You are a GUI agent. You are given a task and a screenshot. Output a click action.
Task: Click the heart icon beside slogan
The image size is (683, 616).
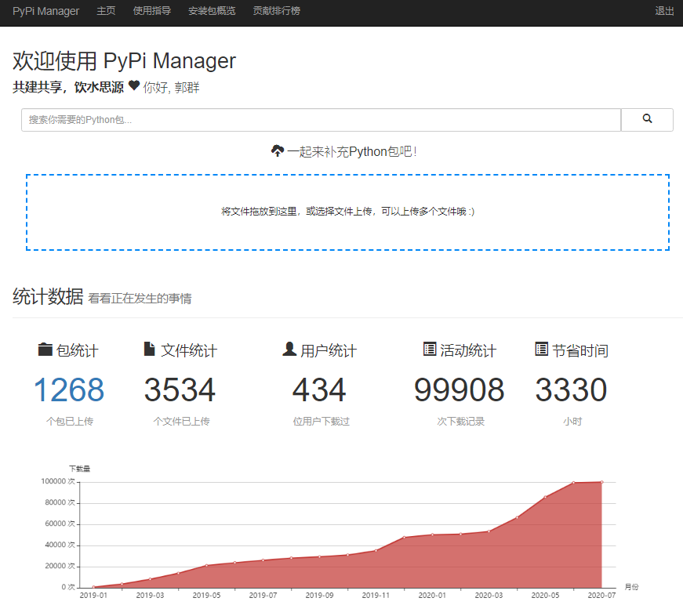(134, 85)
